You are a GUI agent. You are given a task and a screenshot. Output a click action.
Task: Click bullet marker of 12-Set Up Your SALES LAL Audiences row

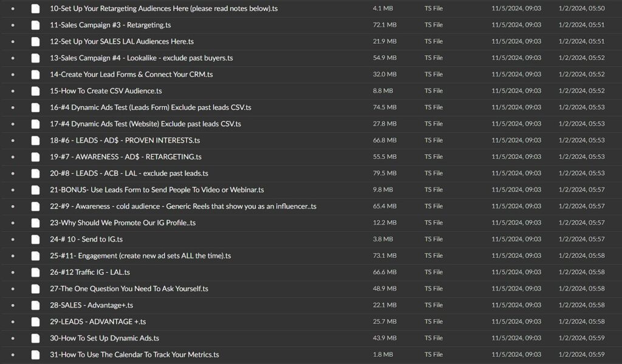(x=13, y=41)
